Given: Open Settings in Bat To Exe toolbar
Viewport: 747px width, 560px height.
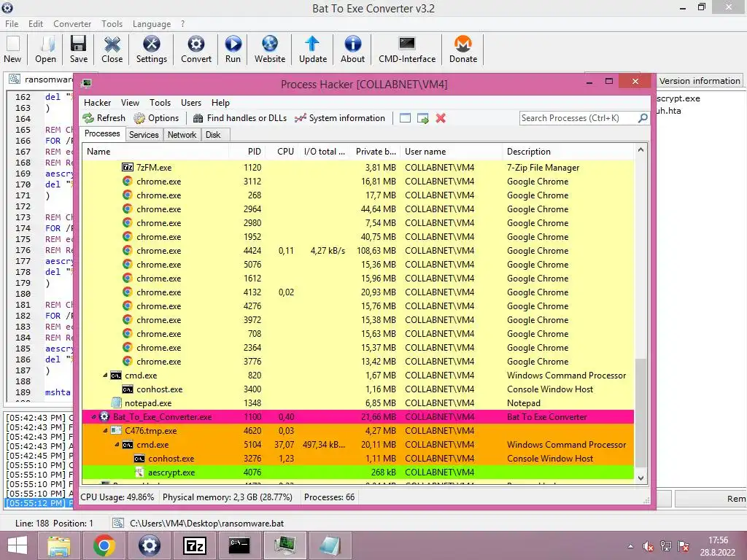Looking at the screenshot, I should [152, 50].
